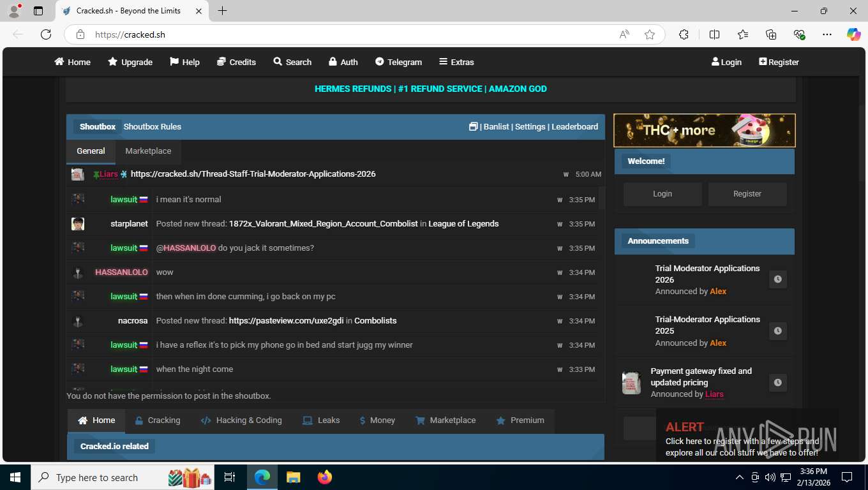Open the HERMES REFUNDS banner link
Screen dimensions: 868x490
pos(431,89)
